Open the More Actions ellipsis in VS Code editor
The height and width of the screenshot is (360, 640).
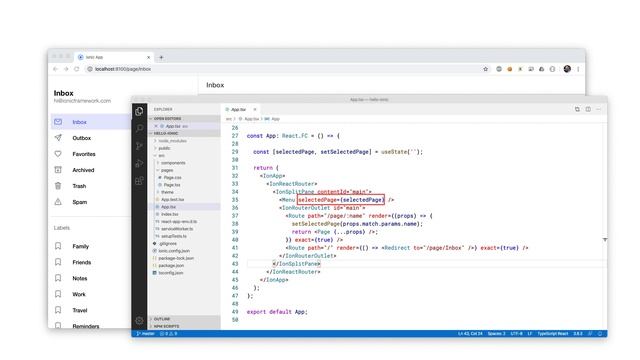tap(598, 109)
